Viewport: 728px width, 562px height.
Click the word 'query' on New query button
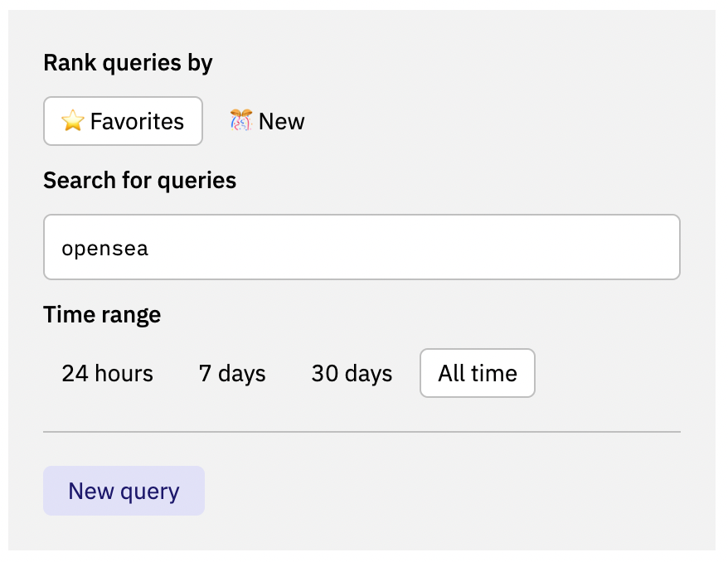click(150, 492)
